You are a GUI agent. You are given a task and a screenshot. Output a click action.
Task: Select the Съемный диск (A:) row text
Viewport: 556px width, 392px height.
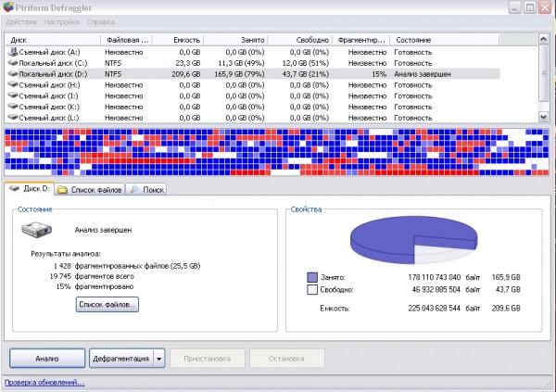coord(49,52)
